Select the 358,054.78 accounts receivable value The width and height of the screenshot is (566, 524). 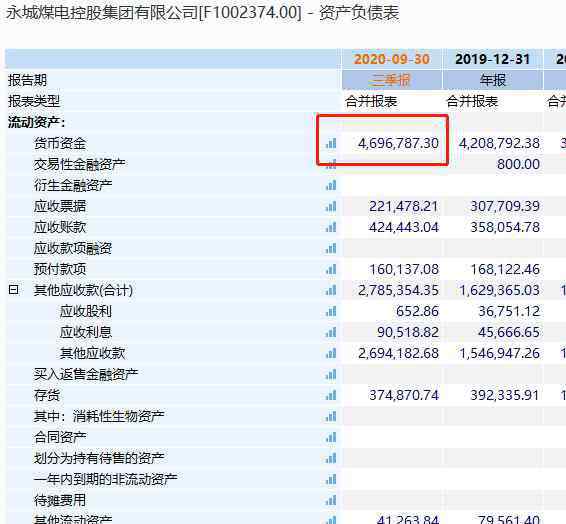coord(505,227)
